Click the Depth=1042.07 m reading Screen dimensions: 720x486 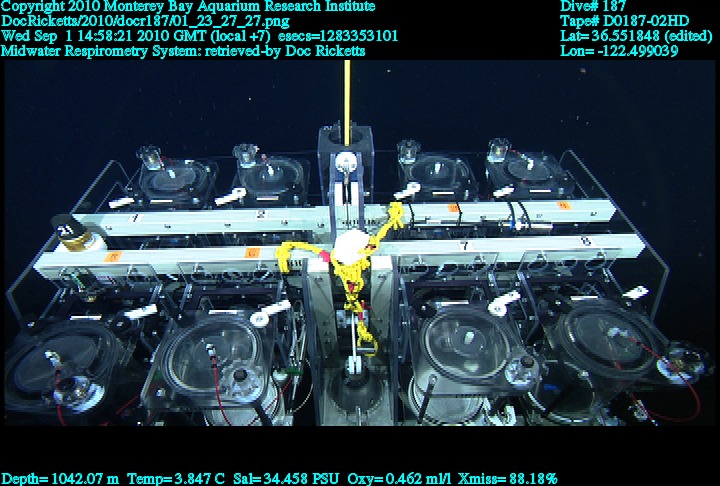(x=60, y=479)
